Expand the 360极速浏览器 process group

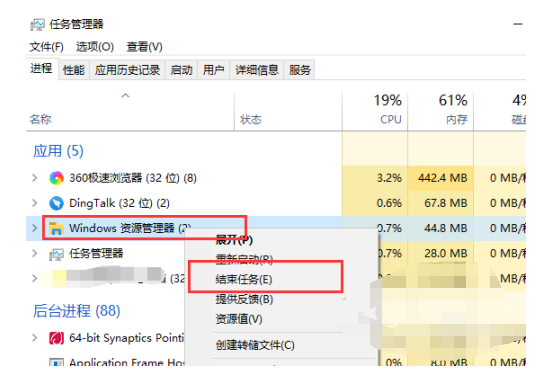click(x=34, y=178)
